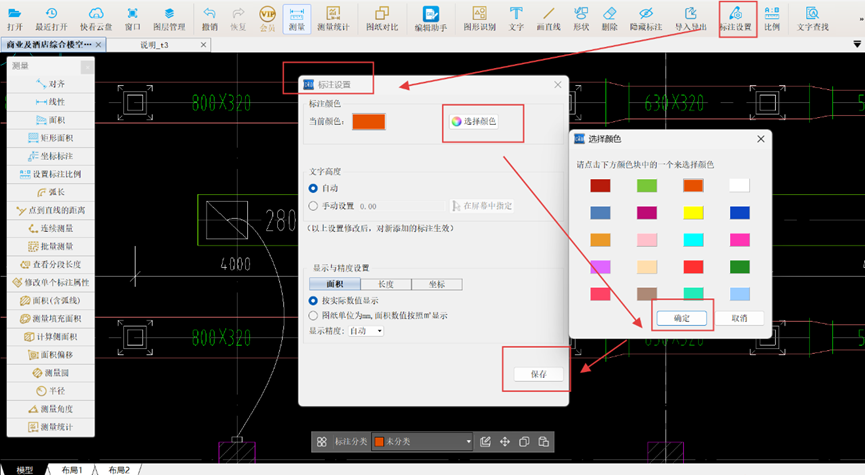Viewport: 865px width, 475px height.
Task: Select the 自动 text height radio button
Action: [x=315, y=188]
